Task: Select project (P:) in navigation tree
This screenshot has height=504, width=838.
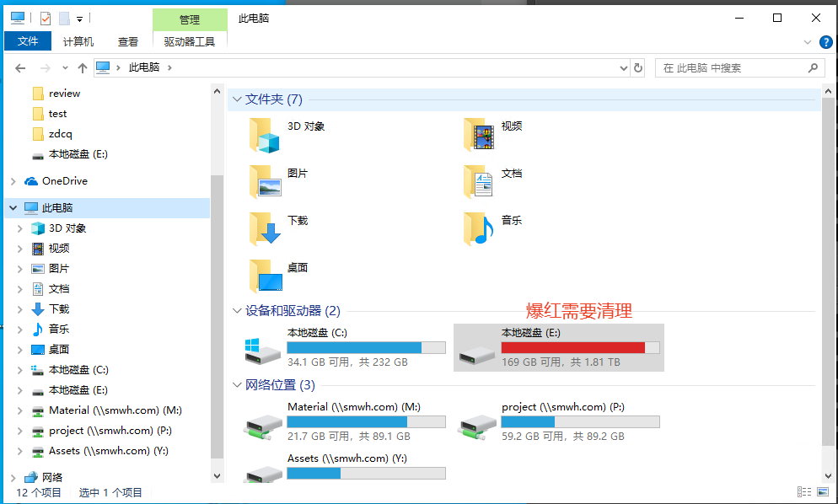Action: (110, 431)
